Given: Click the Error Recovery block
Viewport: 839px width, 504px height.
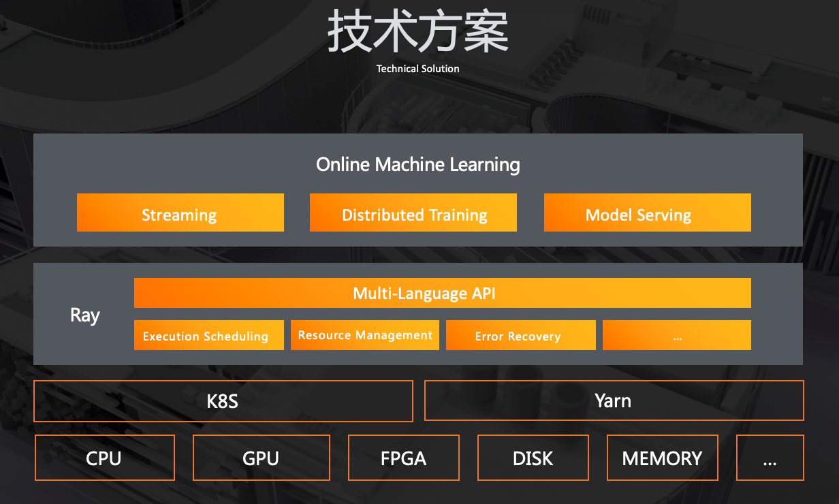Looking at the screenshot, I should pos(521,335).
